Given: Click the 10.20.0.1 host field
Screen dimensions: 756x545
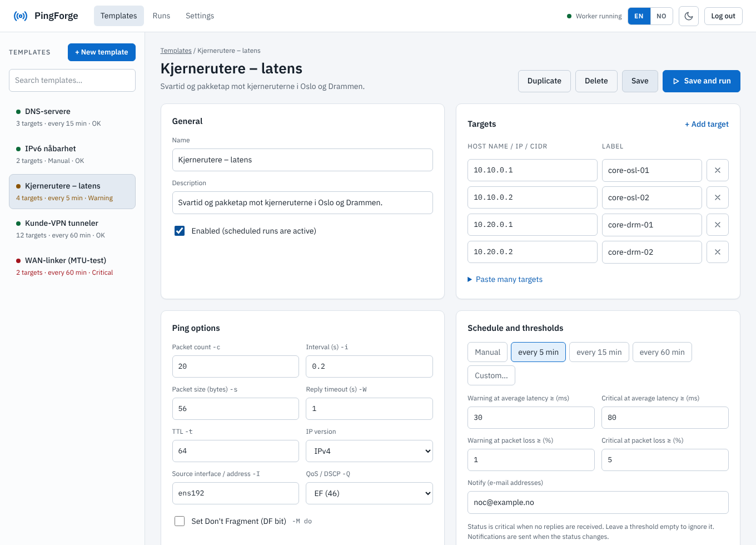Looking at the screenshot, I should [533, 225].
